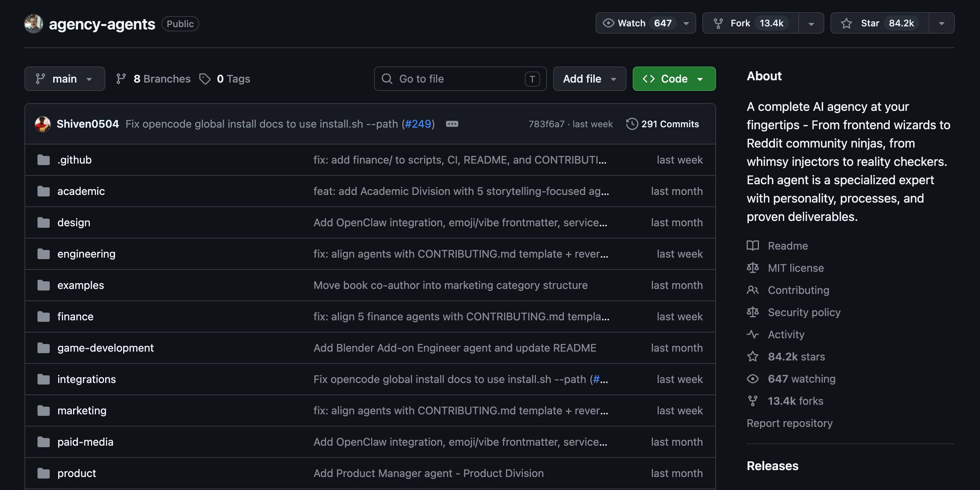
Task: Click the Shiven0504 commit author avatar
Action: pos(43,124)
